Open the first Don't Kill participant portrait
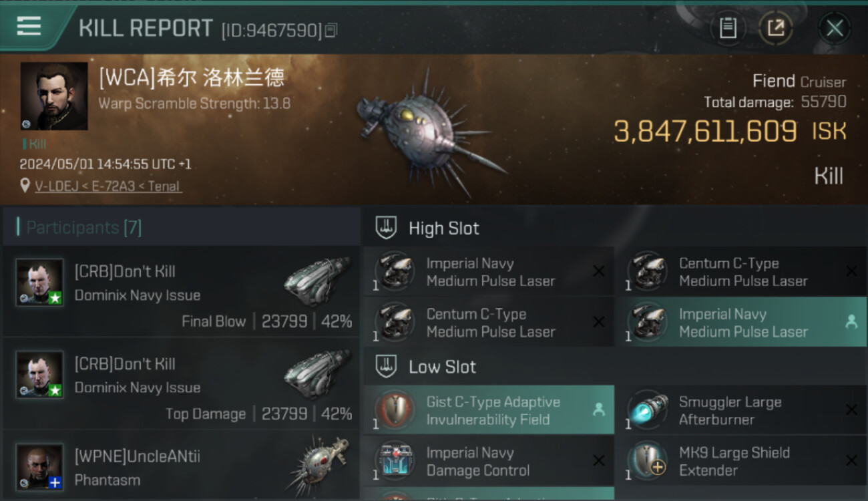868x501 pixels. point(40,283)
